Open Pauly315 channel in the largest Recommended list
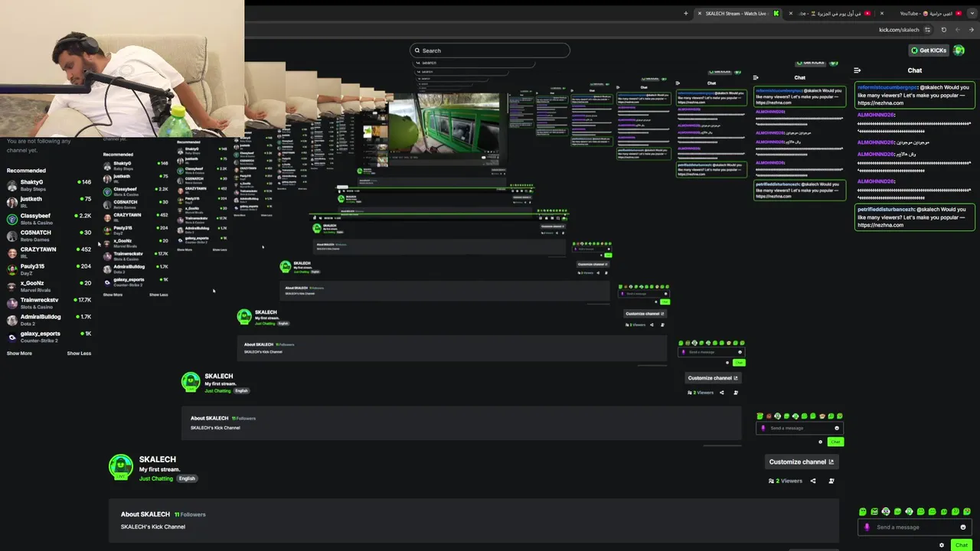The height and width of the screenshot is (551, 980). 48,269
